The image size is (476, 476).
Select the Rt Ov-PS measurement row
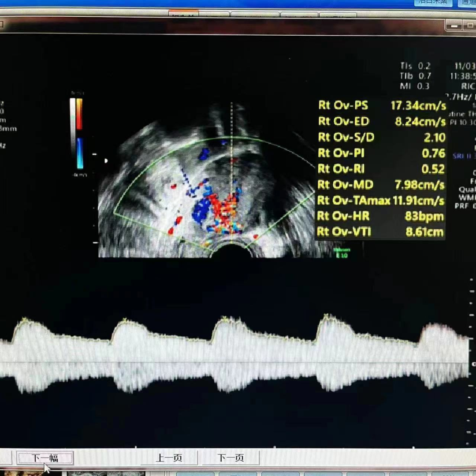[381, 106]
